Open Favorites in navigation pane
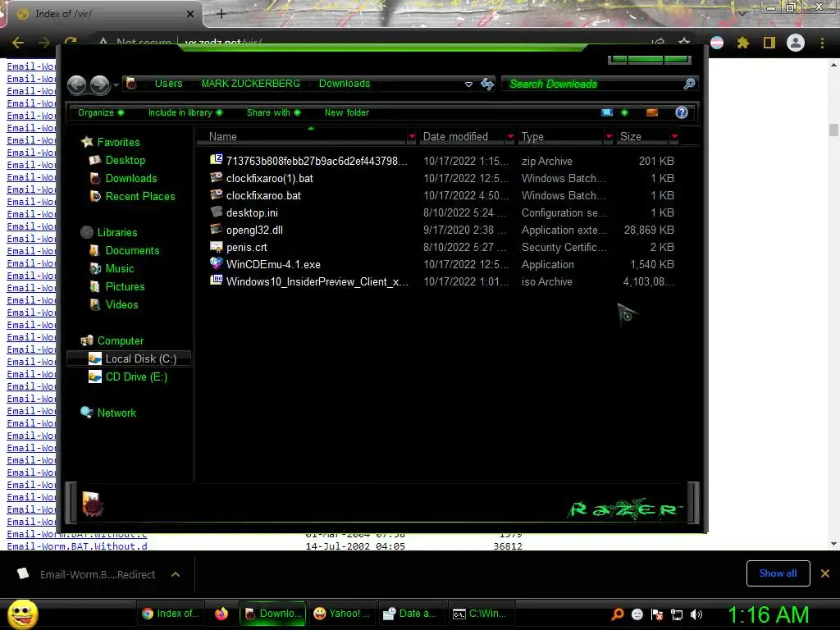This screenshot has width=840, height=630. pos(118,142)
